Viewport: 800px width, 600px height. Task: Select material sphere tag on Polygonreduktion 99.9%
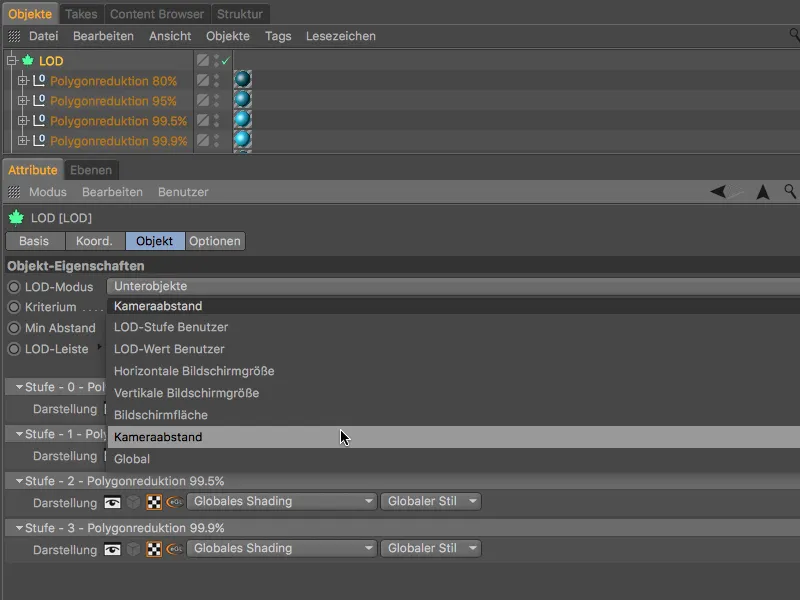(242, 139)
